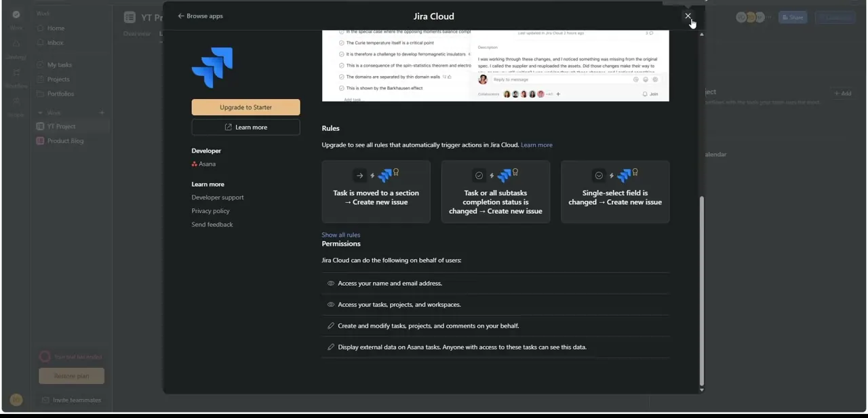Image resolution: width=868 pixels, height=418 pixels.
Task: Click YT Project list icon in background header
Action: [130, 18]
